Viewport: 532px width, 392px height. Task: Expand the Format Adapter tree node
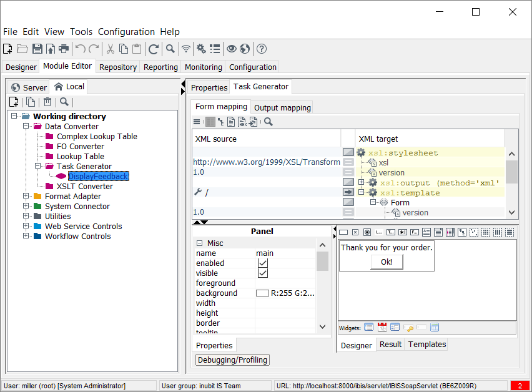click(26, 197)
